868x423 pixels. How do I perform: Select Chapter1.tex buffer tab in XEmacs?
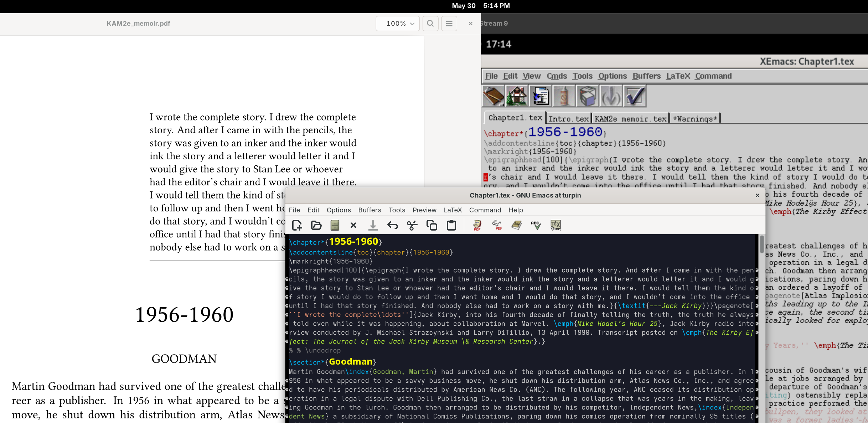pyautogui.click(x=515, y=118)
